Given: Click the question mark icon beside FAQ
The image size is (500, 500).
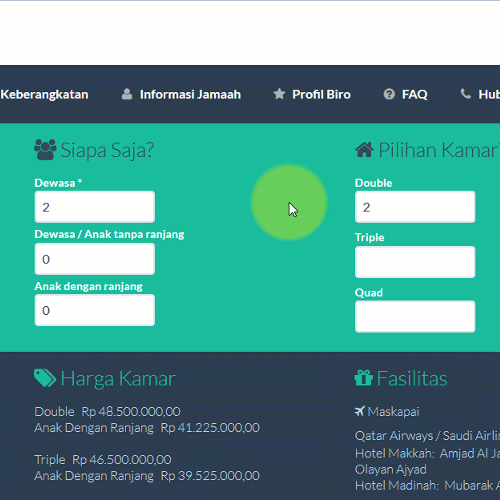Looking at the screenshot, I should 389,94.
